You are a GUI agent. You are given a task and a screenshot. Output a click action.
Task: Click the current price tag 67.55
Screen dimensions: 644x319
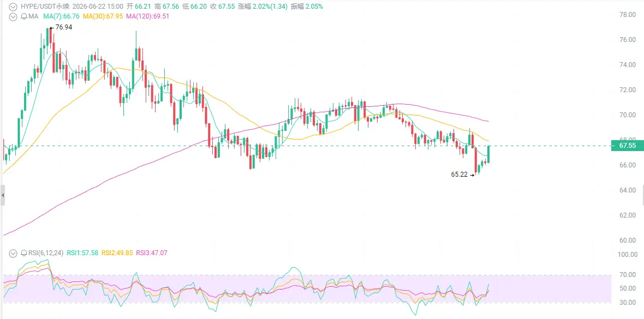coord(627,146)
